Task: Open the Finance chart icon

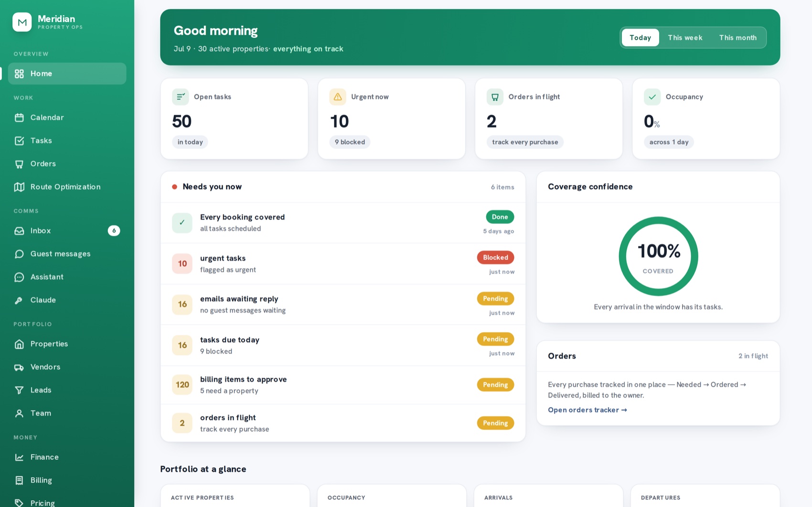Action: (19, 457)
